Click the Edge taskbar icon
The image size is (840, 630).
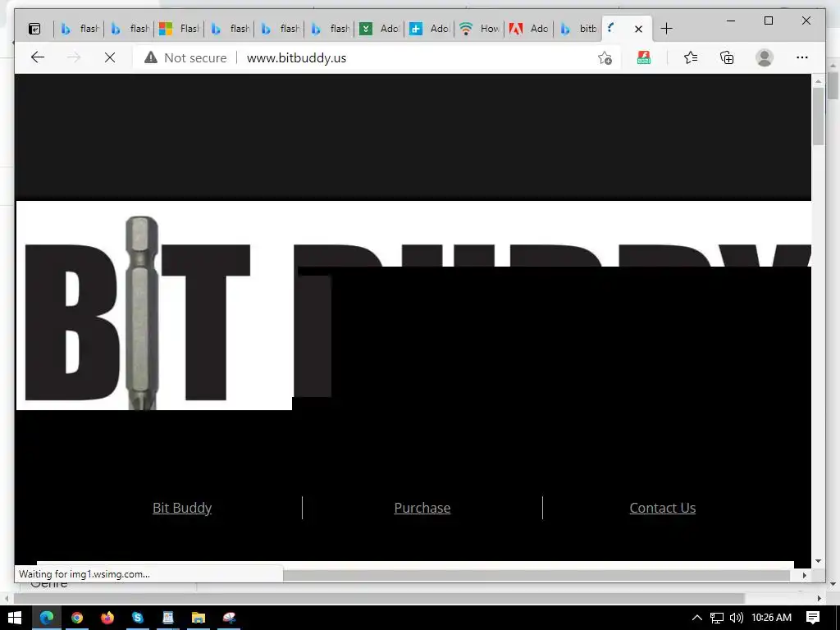click(x=47, y=618)
